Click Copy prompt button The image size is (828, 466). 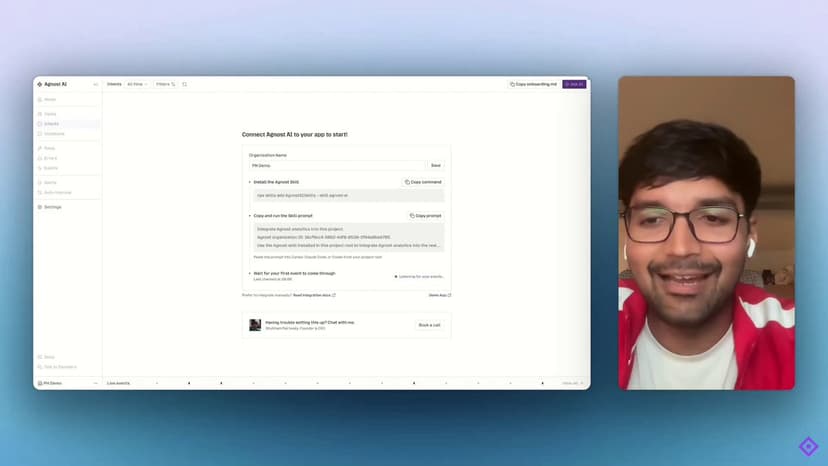[426, 216]
